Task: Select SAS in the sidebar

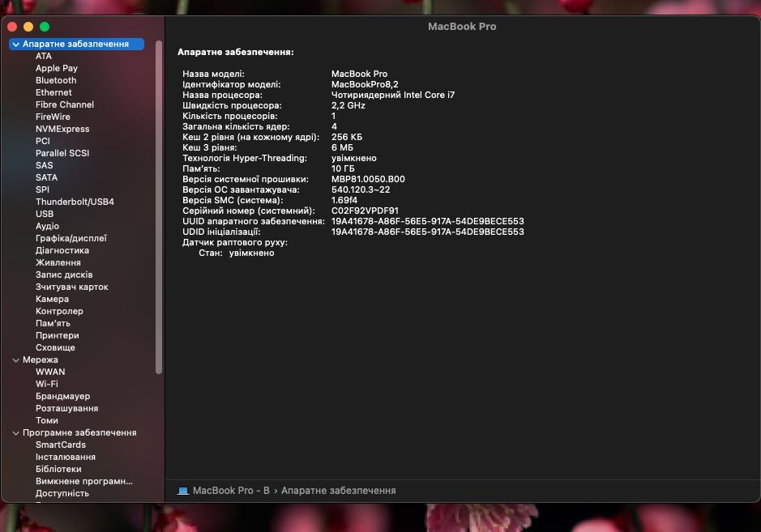Action: pyautogui.click(x=44, y=165)
